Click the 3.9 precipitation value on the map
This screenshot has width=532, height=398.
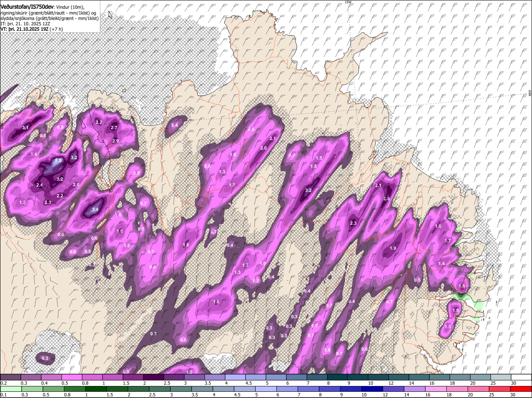tap(95, 210)
